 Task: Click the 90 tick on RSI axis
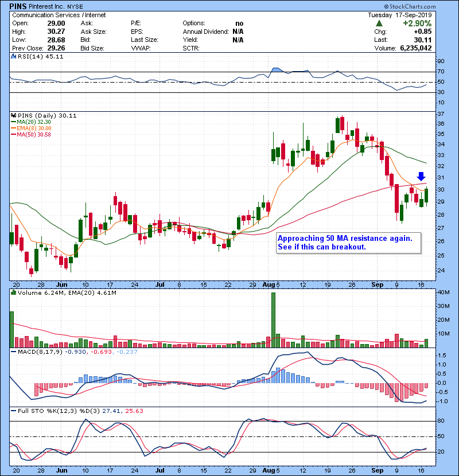click(441, 61)
